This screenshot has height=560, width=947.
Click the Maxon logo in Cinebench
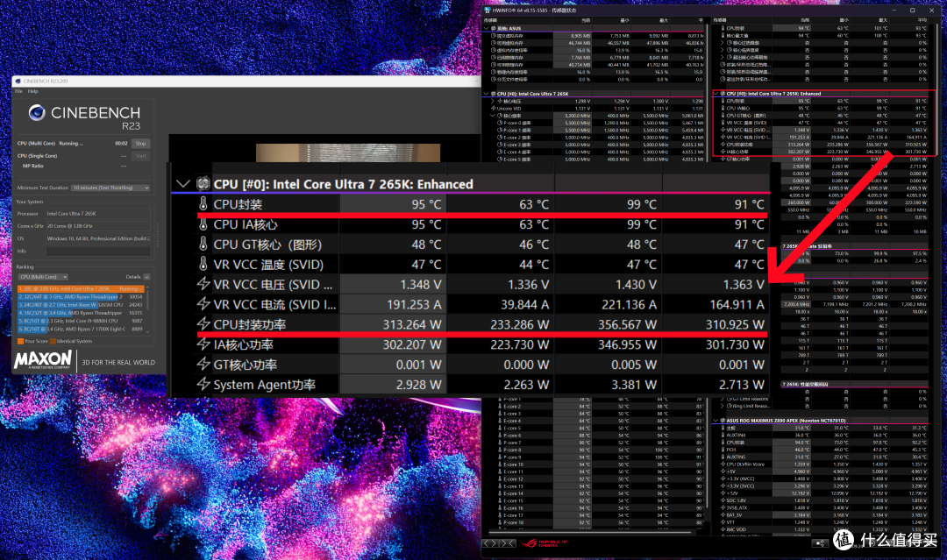[x=44, y=360]
